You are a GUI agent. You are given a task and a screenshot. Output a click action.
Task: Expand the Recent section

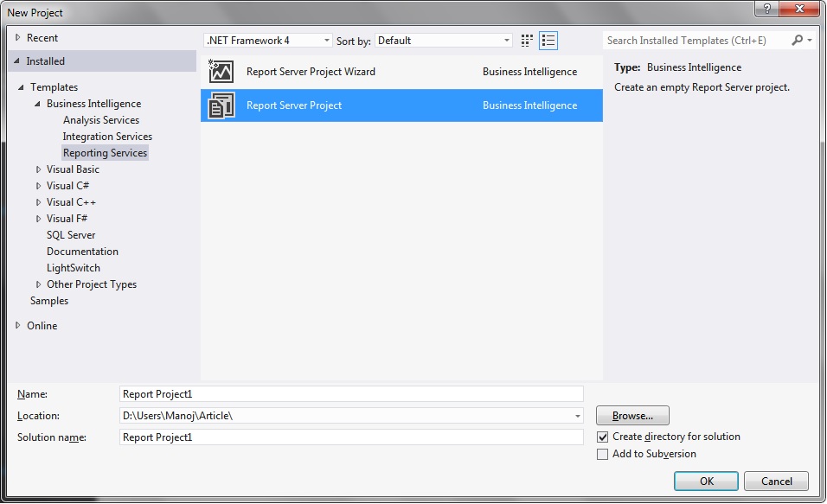[x=17, y=37]
